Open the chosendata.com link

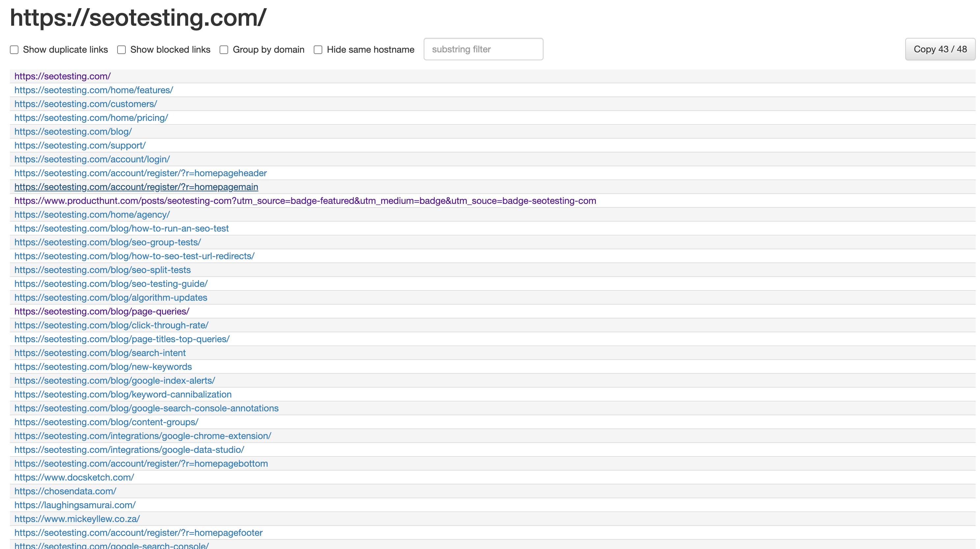(66, 491)
